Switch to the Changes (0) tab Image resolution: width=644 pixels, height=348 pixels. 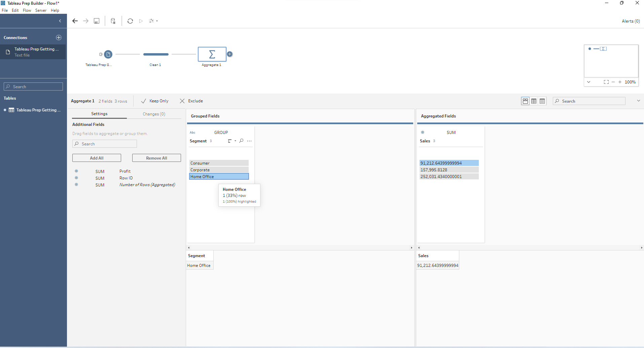pyautogui.click(x=154, y=114)
